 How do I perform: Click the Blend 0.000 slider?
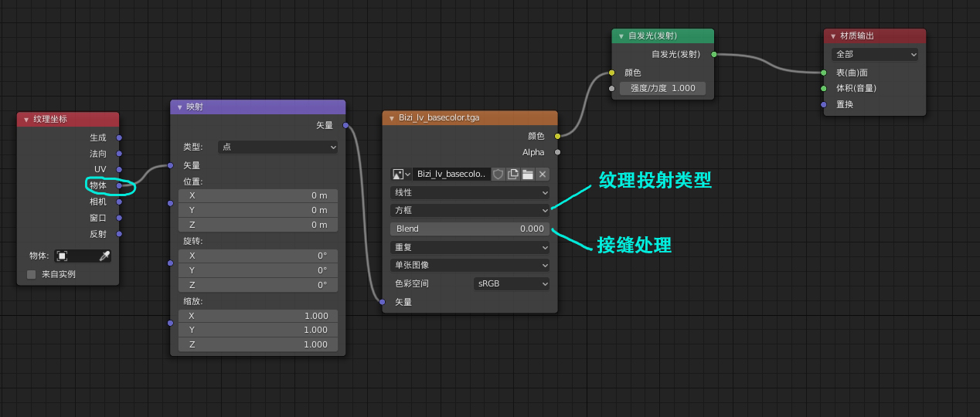470,229
